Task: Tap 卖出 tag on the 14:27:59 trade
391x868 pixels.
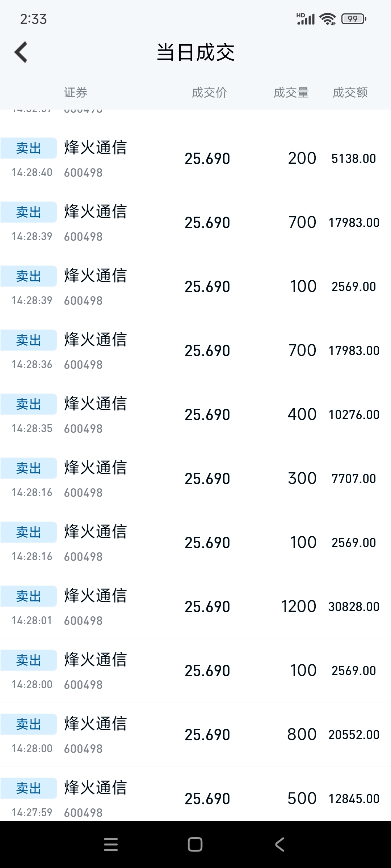Action: [x=29, y=788]
